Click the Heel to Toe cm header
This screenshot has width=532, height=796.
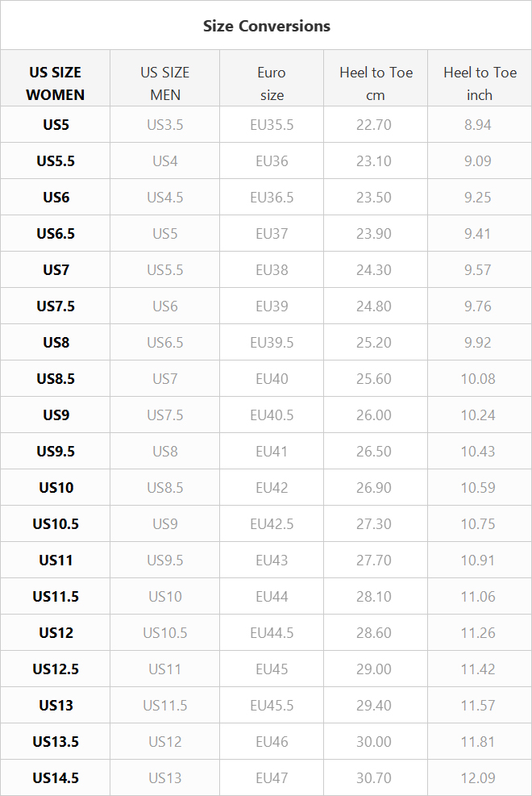pos(376,83)
